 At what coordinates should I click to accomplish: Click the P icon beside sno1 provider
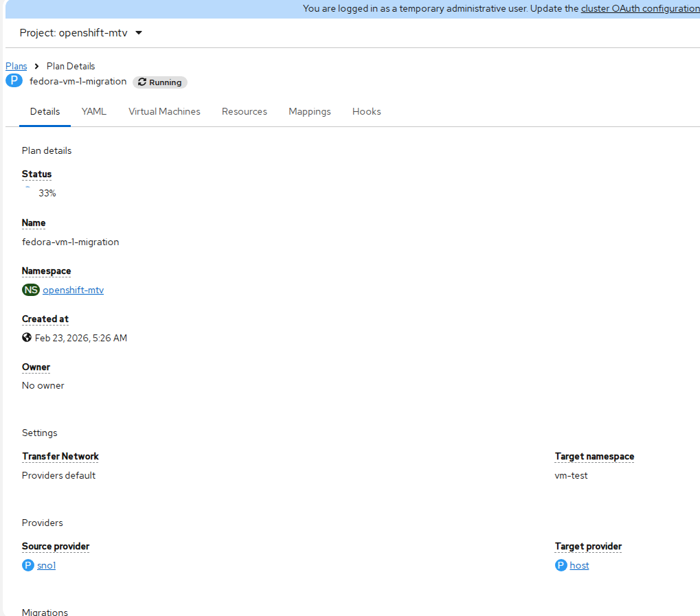[x=28, y=565]
